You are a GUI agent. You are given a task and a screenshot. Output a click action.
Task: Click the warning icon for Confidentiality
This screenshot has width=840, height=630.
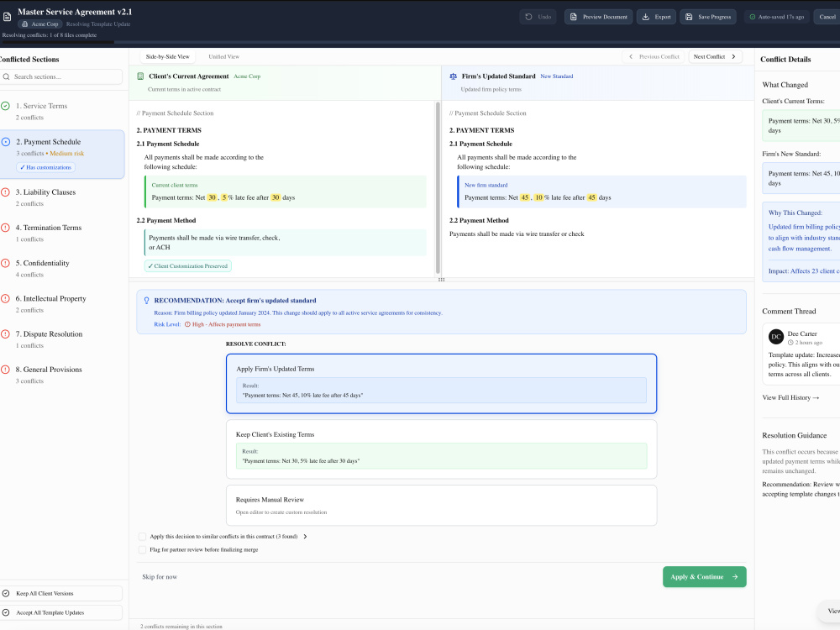click(x=5, y=263)
